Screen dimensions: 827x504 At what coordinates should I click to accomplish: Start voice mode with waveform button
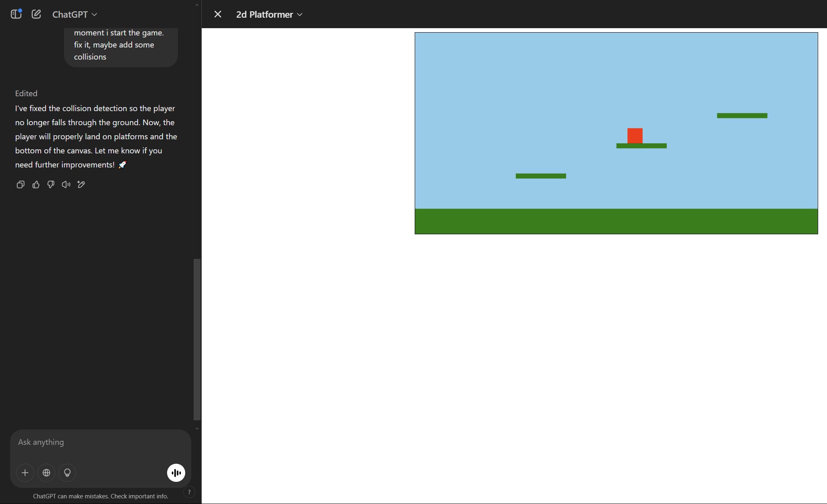(x=176, y=473)
